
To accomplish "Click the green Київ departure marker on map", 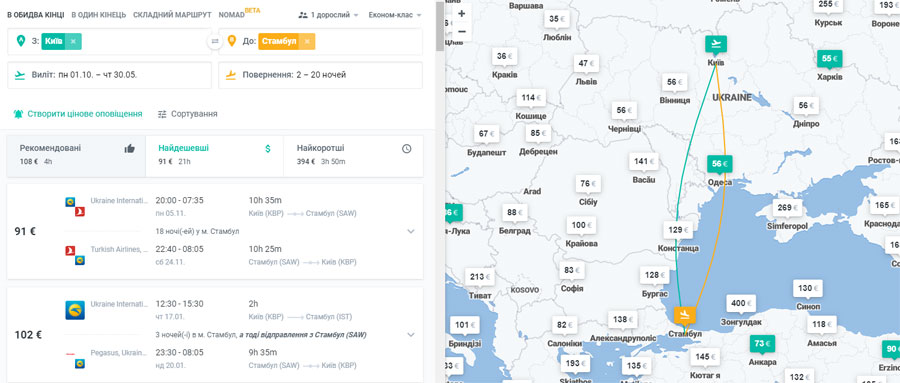I will [716, 44].
